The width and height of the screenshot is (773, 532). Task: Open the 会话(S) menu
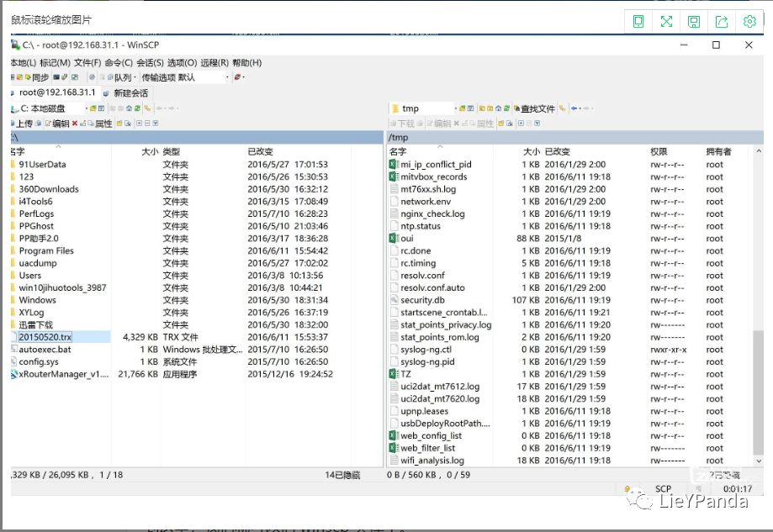150,62
